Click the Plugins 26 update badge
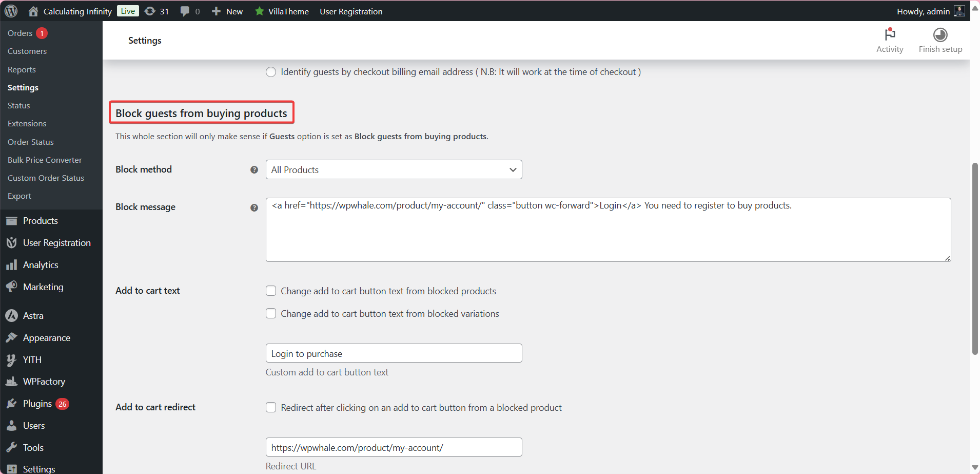 coord(62,404)
